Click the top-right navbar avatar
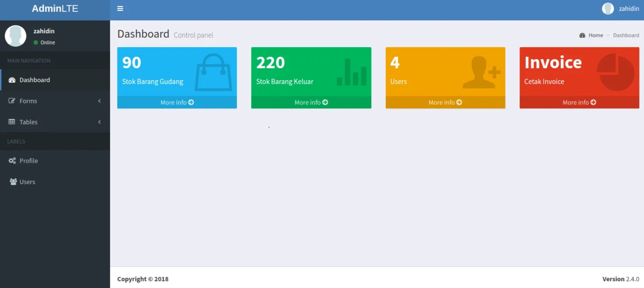The height and width of the screenshot is (288, 644). (x=608, y=8)
